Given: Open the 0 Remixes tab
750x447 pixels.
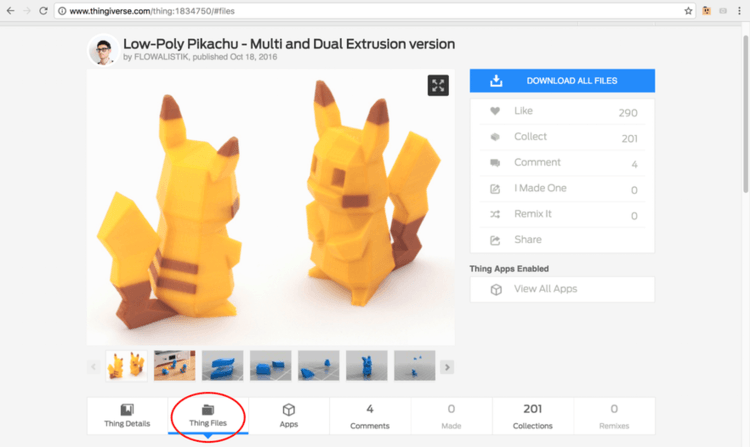Looking at the screenshot, I should pyautogui.click(x=614, y=416).
